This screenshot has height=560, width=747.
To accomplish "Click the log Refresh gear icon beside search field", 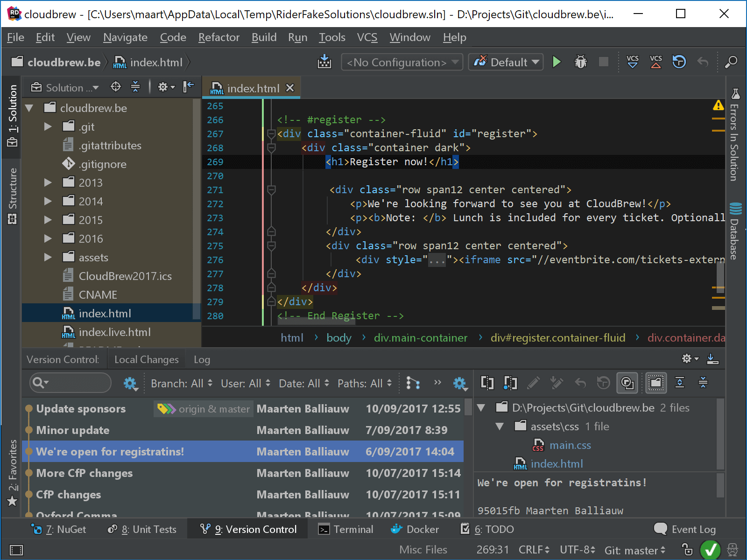I will tap(130, 384).
